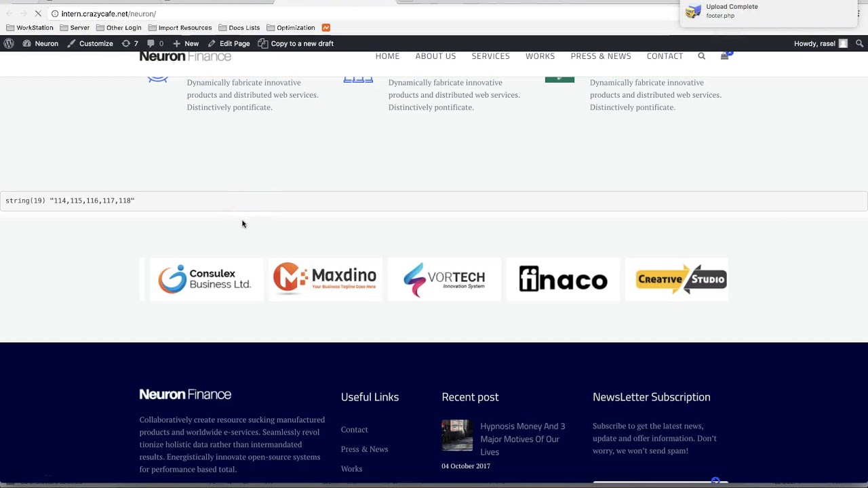The image size is (868, 488).
Task: Click the orange bookmark icon after Optimization
Action: point(326,28)
